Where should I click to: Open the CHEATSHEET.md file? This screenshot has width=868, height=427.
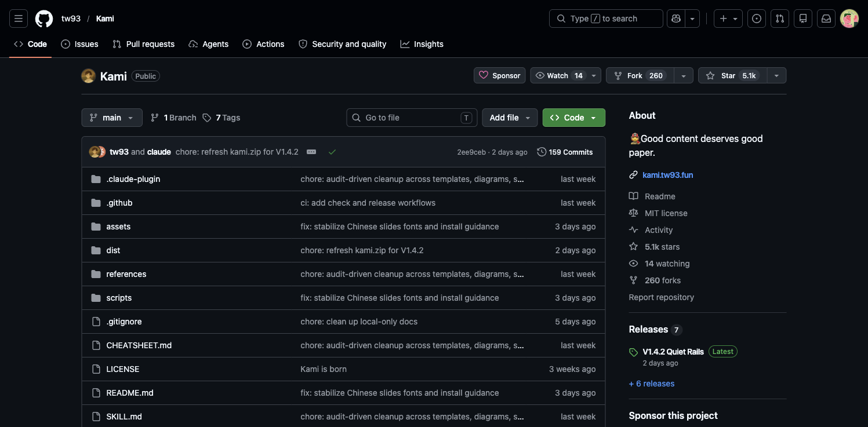(x=139, y=345)
